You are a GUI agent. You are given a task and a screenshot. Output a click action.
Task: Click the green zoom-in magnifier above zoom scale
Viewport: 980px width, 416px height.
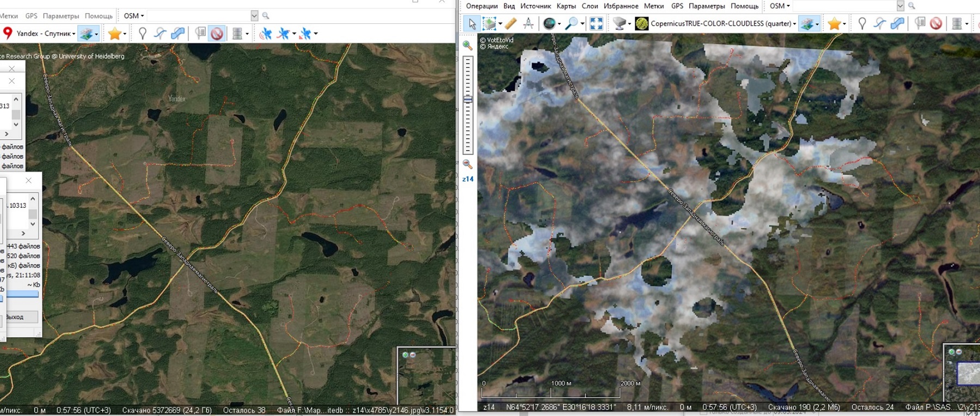pyautogui.click(x=467, y=46)
